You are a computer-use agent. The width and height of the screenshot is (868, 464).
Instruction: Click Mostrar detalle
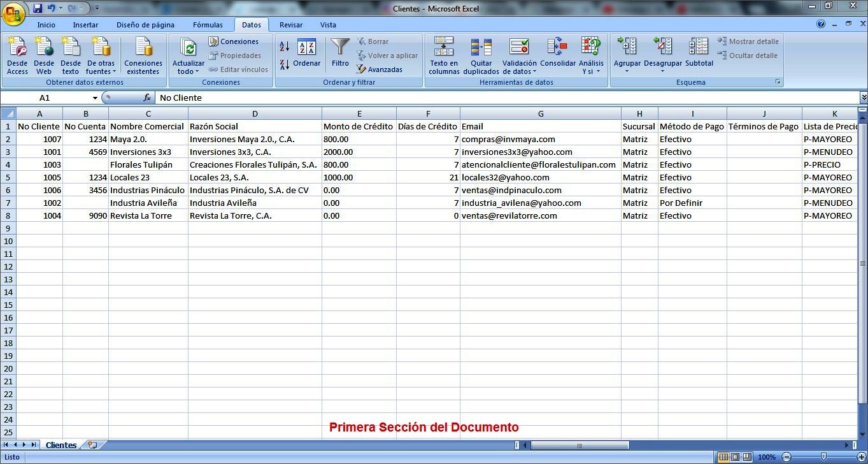[748, 41]
